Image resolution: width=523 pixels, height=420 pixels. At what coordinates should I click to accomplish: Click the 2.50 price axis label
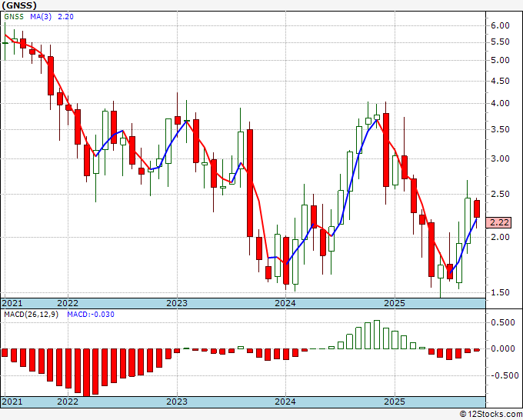click(500, 194)
